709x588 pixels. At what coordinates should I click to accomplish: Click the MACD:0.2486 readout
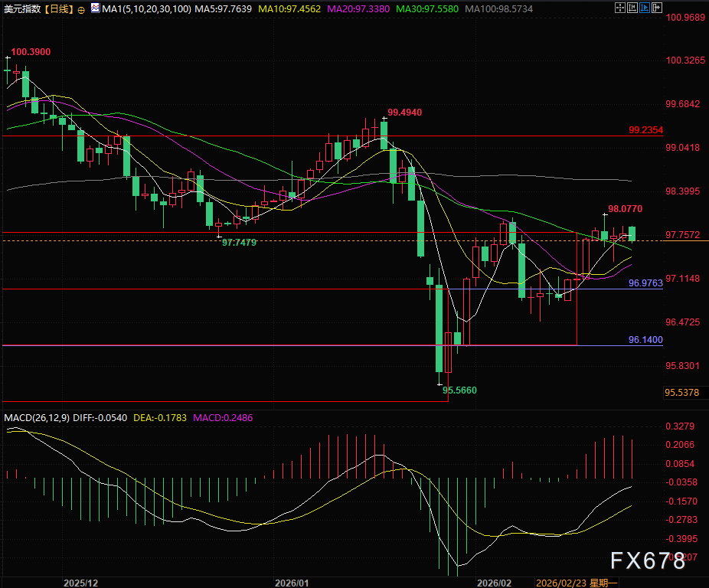pyautogui.click(x=223, y=417)
